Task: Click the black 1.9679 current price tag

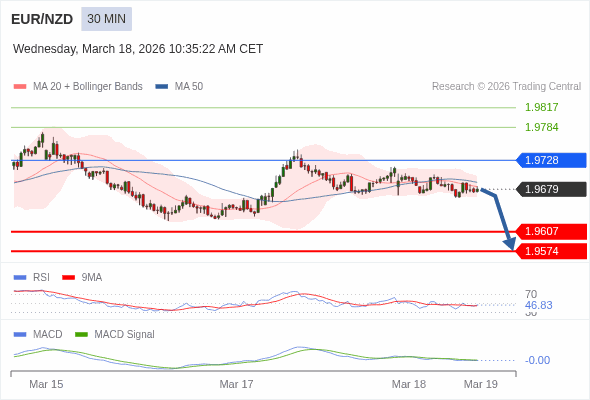Action: [x=551, y=189]
